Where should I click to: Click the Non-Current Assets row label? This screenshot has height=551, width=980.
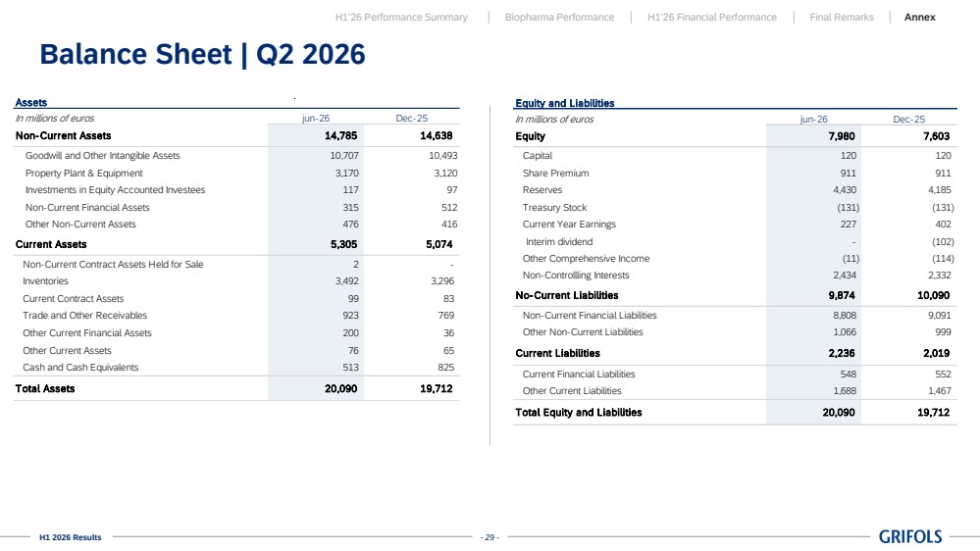click(63, 135)
